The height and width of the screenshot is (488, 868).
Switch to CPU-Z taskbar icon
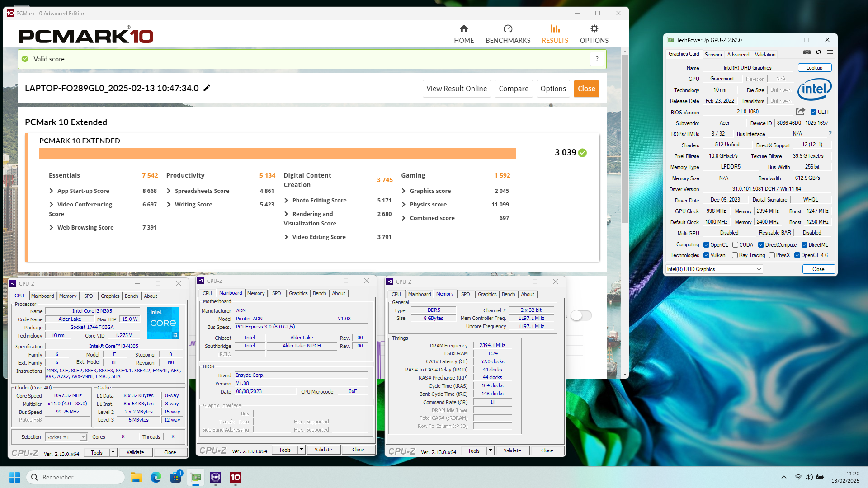point(216,477)
